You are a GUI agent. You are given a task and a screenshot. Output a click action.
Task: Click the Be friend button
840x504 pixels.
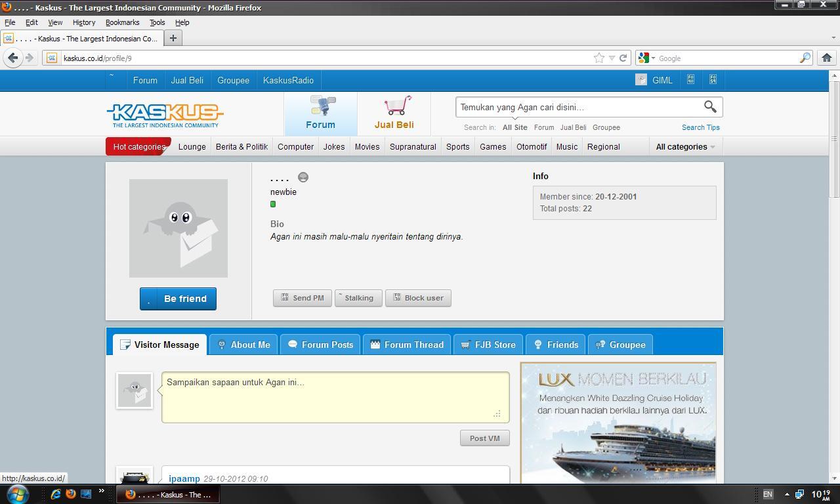click(x=178, y=299)
